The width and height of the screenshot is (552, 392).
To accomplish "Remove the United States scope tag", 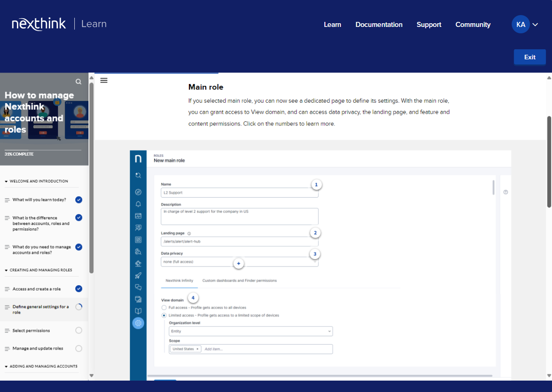I will [x=198, y=349].
